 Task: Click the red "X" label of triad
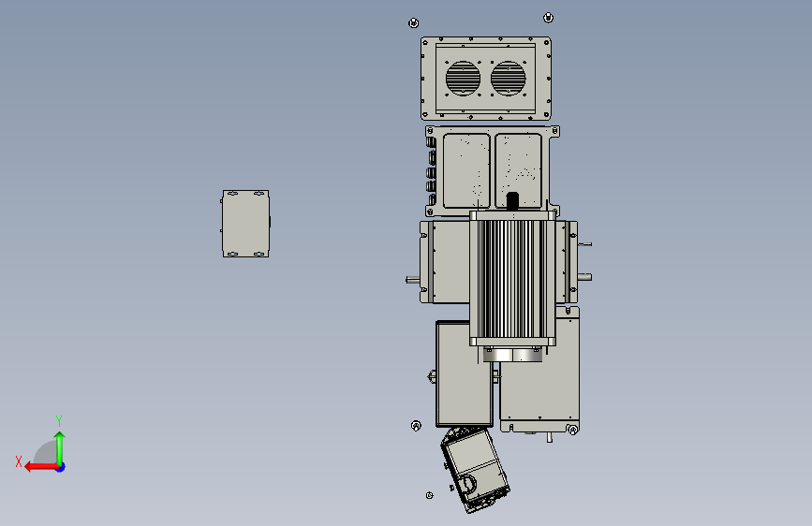(19, 461)
